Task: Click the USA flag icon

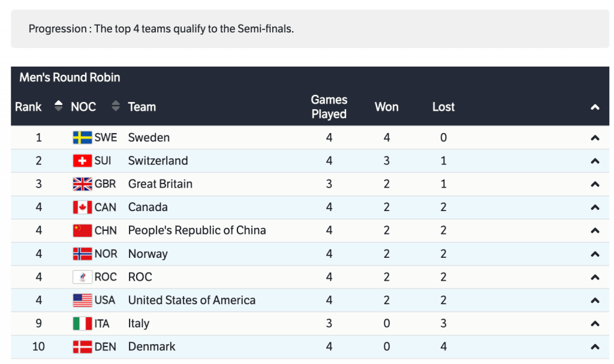Action: click(x=82, y=300)
